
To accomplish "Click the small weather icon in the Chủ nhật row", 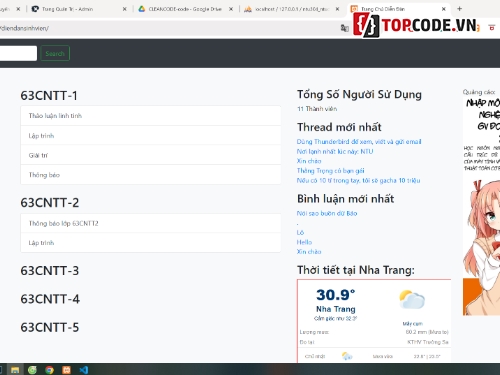I will (347, 356).
